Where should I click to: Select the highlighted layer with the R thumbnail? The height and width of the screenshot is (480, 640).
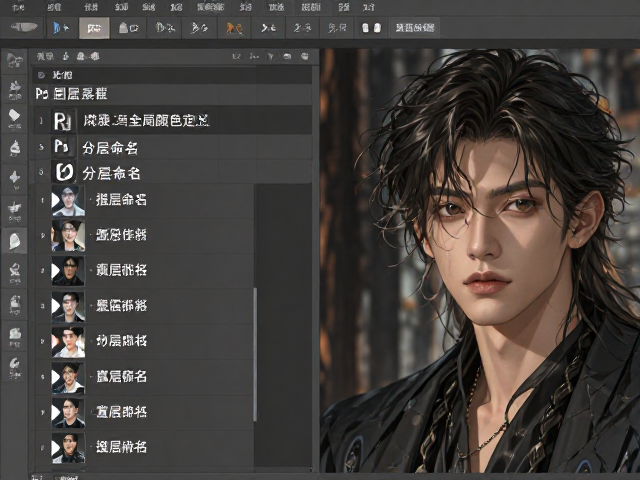coord(173,120)
